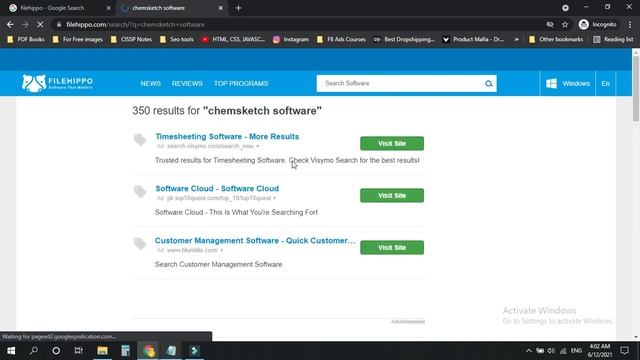The height and width of the screenshot is (360, 640).
Task: Click the browser forward arrow
Action: click(25, 24)
